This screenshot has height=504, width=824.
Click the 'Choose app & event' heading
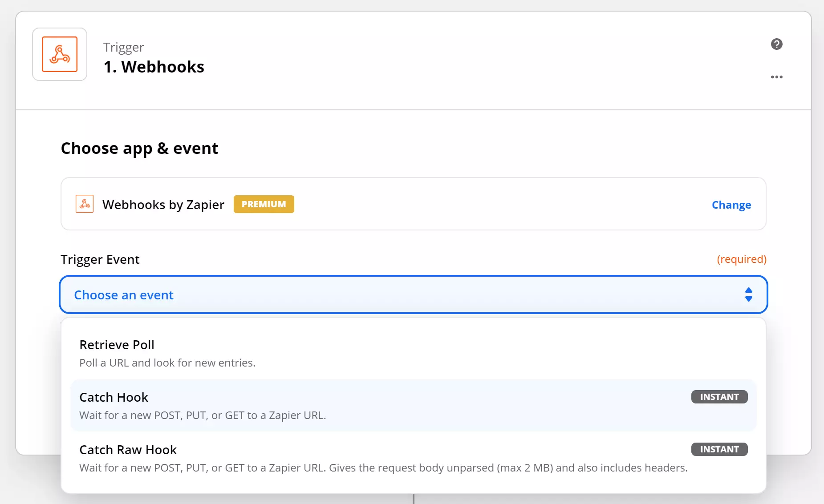tap(139, 148)
